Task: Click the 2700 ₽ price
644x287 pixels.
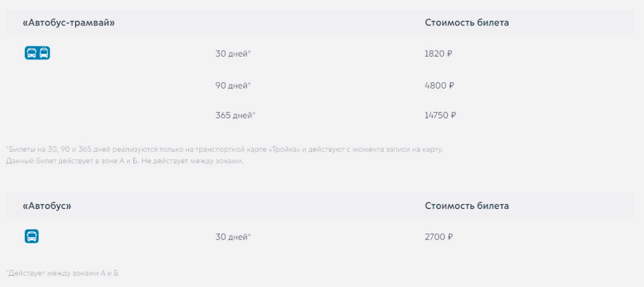Action: tap(439, 237)
